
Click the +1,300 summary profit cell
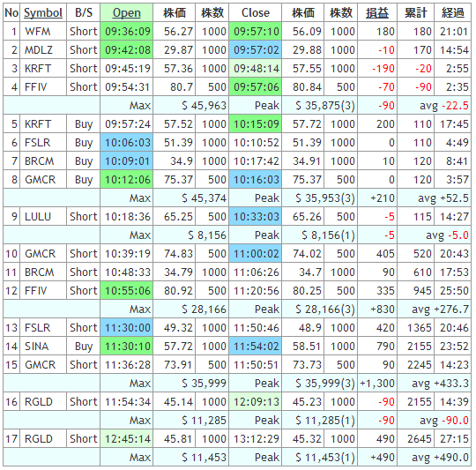377,384
